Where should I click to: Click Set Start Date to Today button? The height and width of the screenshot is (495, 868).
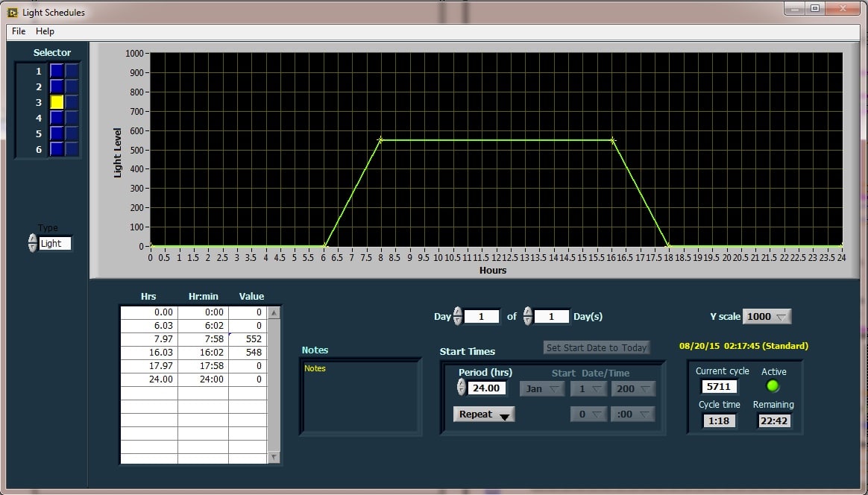click(x=597, y=347)
